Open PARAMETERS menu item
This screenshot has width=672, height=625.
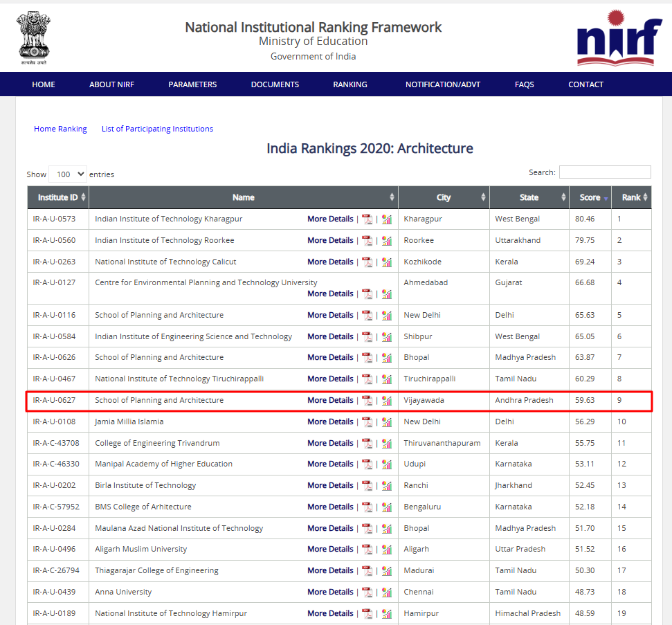[192, 84]
